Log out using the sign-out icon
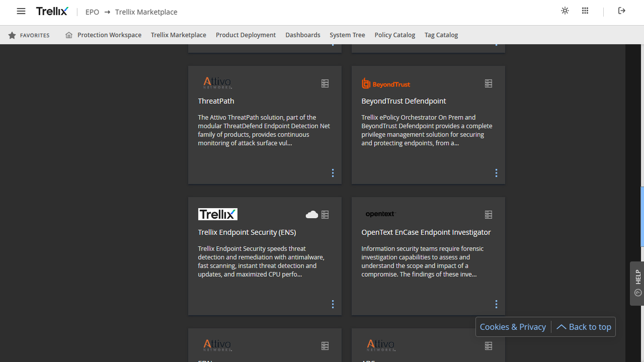This screenshot has width=644, height=362. point(623,11)
